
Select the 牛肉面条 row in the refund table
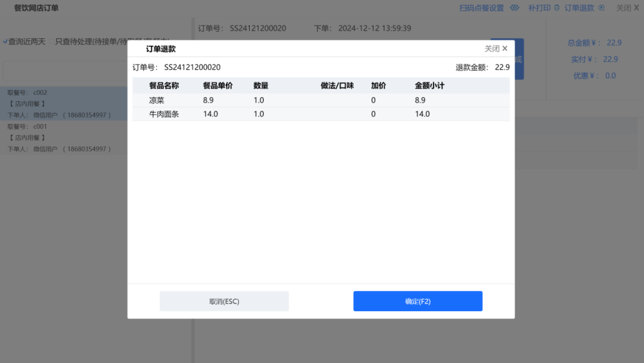click(x=321, y=114)
